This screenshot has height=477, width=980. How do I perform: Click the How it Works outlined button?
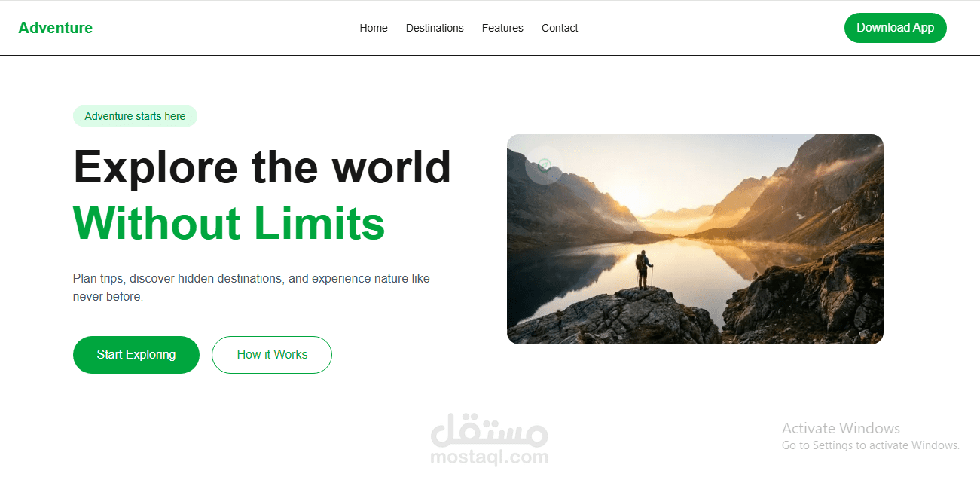click(272, 355)
